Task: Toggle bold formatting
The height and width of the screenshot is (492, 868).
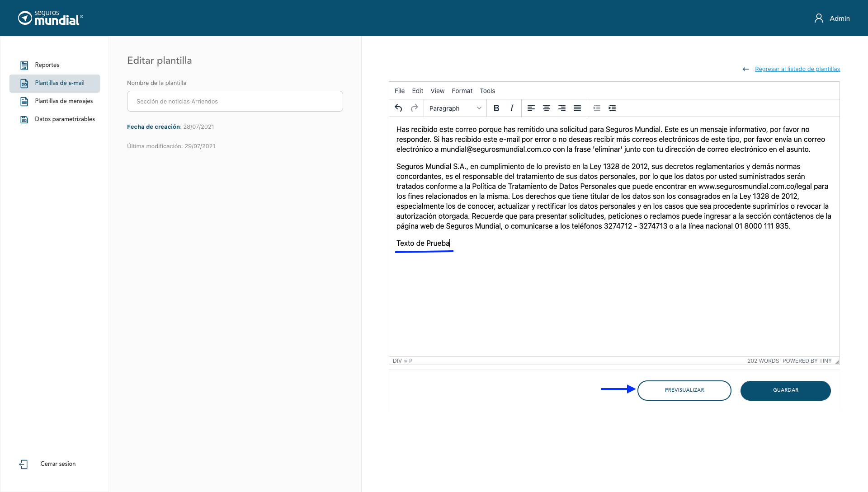Action: click(496, 108)
